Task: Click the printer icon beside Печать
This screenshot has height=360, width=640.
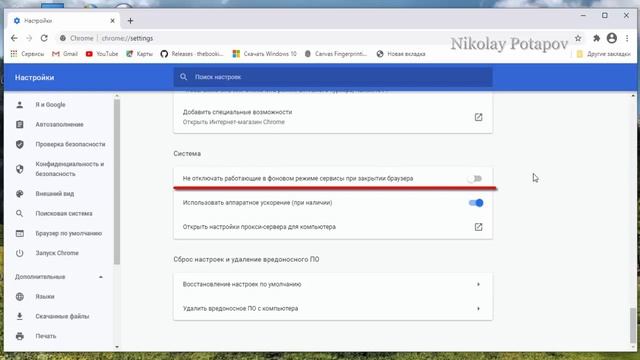Action: [x=20, y=336]
